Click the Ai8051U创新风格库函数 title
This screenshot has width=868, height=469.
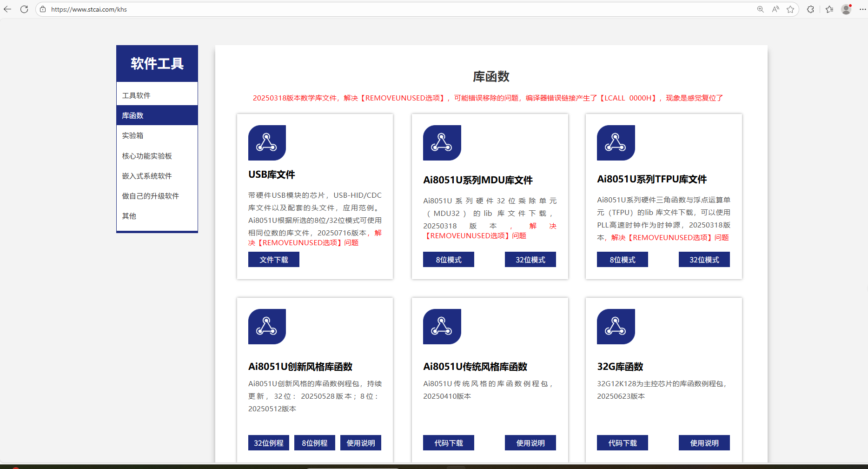300,367
